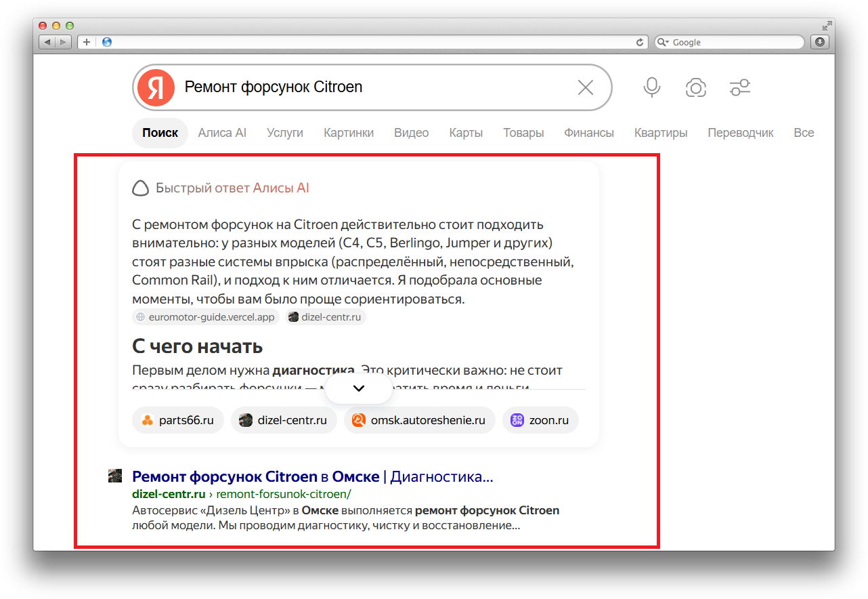Switch to the Финансы tab

coord(589,133)
